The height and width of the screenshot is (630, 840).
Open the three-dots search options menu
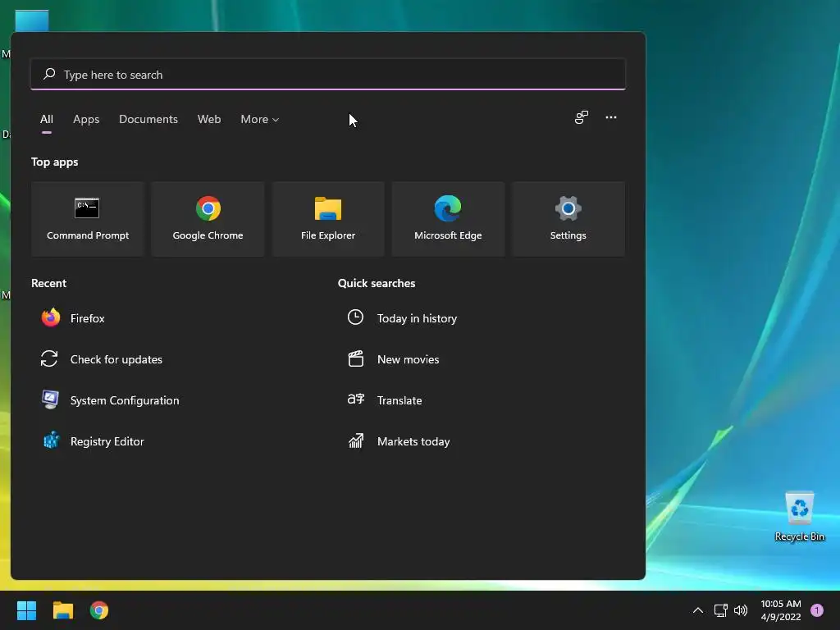coord(610,117)
